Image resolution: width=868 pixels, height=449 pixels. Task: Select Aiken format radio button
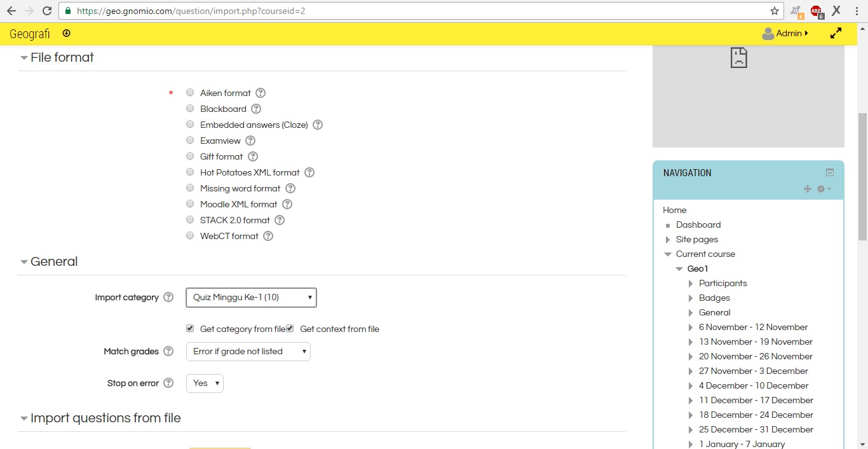(x=190, y=92)
